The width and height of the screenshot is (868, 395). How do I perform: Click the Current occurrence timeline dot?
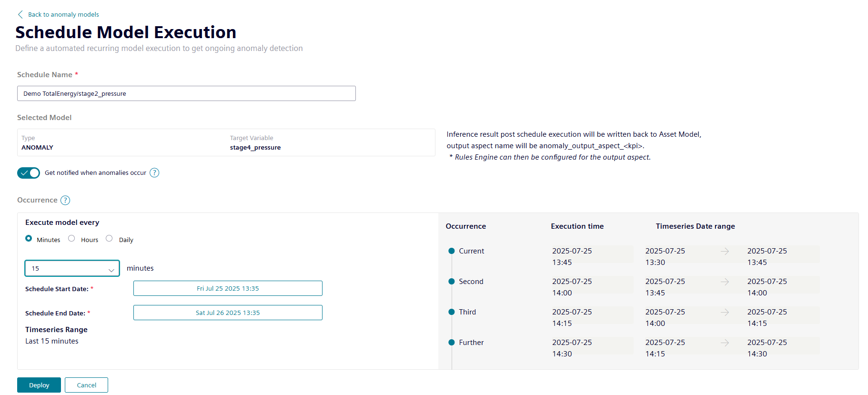(452, 251)
